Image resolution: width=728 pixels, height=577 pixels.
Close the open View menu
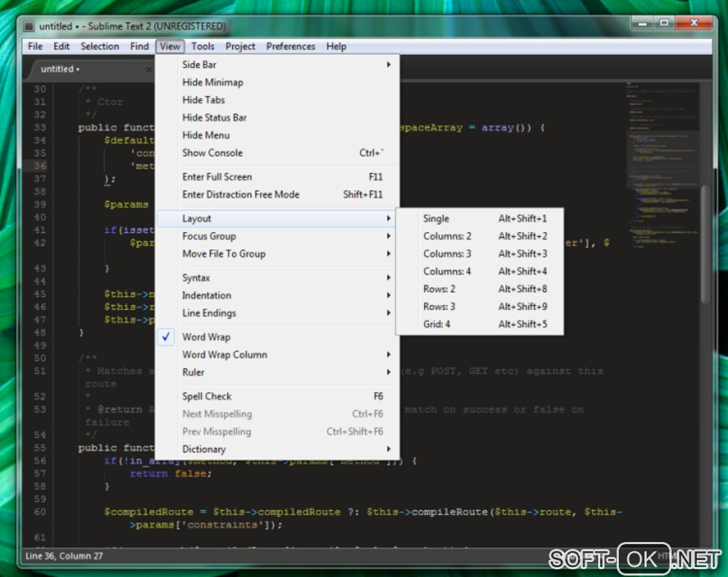[170, 46]
